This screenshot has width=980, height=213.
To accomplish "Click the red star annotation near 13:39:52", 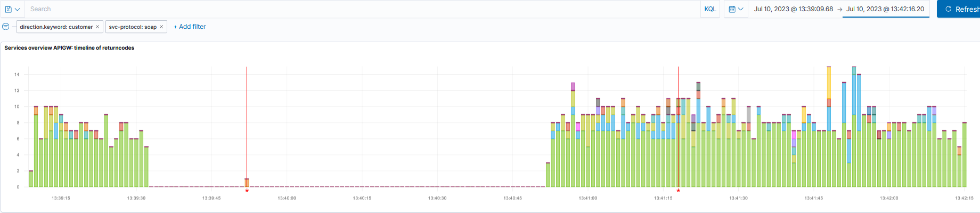I will [x=247, y=191].
